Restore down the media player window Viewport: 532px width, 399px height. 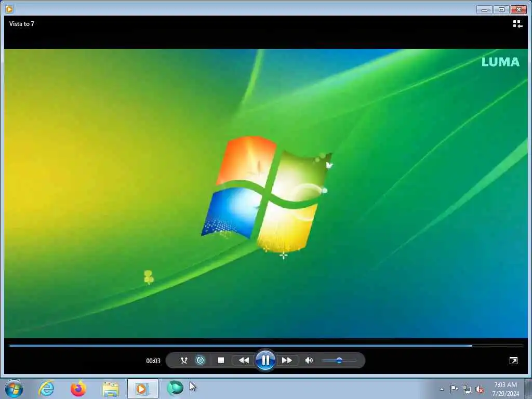point(501,9)
